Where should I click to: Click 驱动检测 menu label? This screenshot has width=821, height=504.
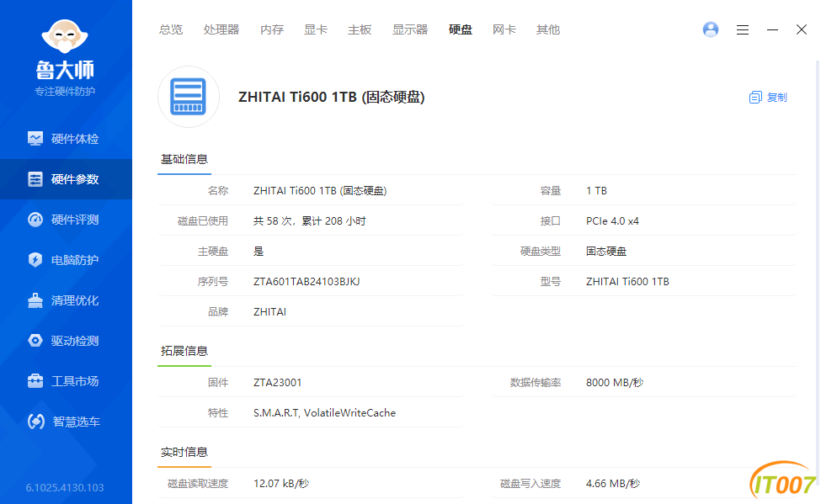coord(75,340)
